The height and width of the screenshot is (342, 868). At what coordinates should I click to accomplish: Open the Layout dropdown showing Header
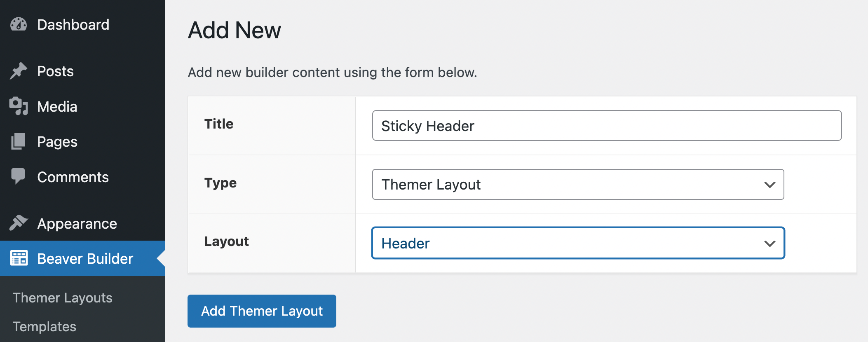coord(578,243)
